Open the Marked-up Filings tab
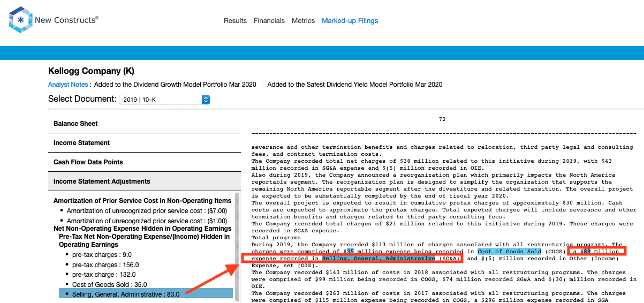644x303 pixels. (x=350, y=21)
